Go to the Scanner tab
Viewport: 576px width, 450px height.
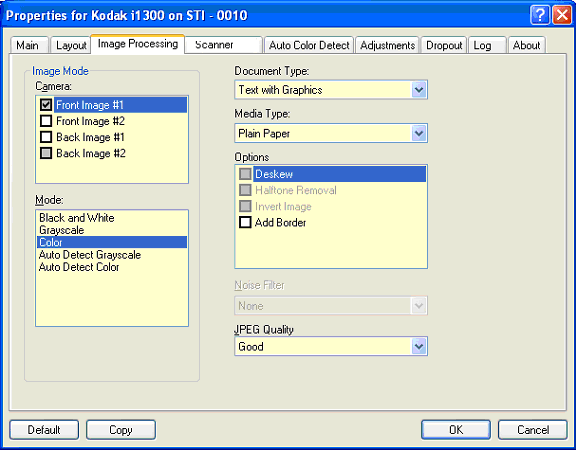click(x=224, y=45)
